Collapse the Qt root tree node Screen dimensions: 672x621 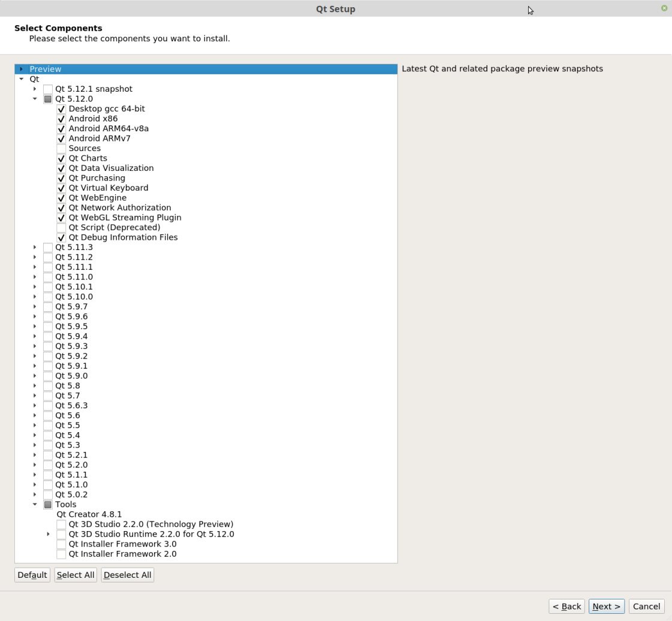pos(22,79)
